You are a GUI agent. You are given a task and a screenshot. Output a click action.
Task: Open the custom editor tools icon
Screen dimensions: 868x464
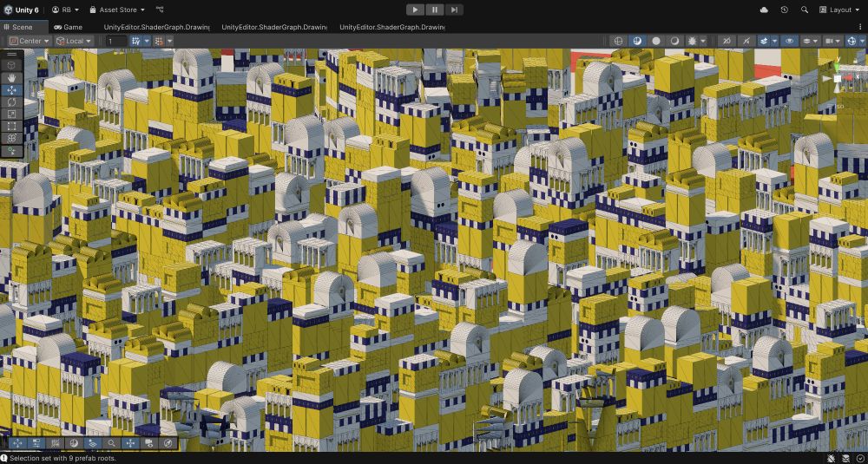click(11, 151)
